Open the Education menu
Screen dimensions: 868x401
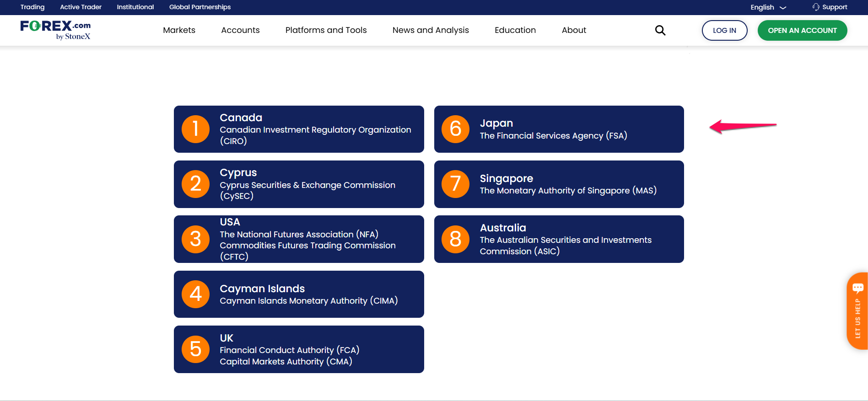tap(515, 30)
